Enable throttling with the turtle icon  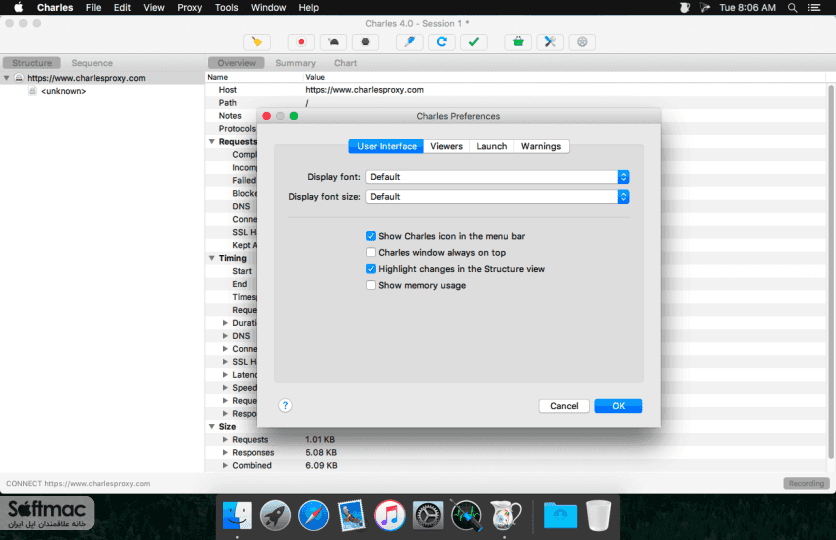click(x=333, y=42)
